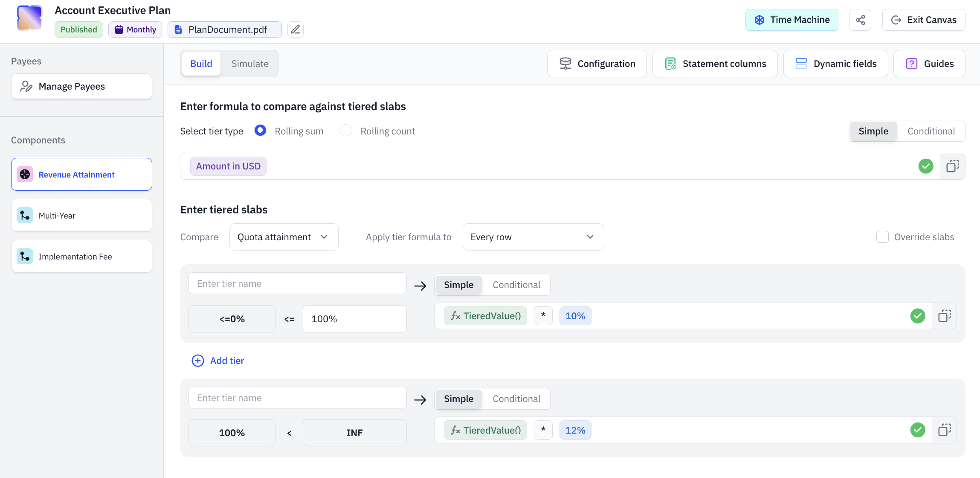
Task: Select Simple for the 10% tier
Action: click(458, 285)
